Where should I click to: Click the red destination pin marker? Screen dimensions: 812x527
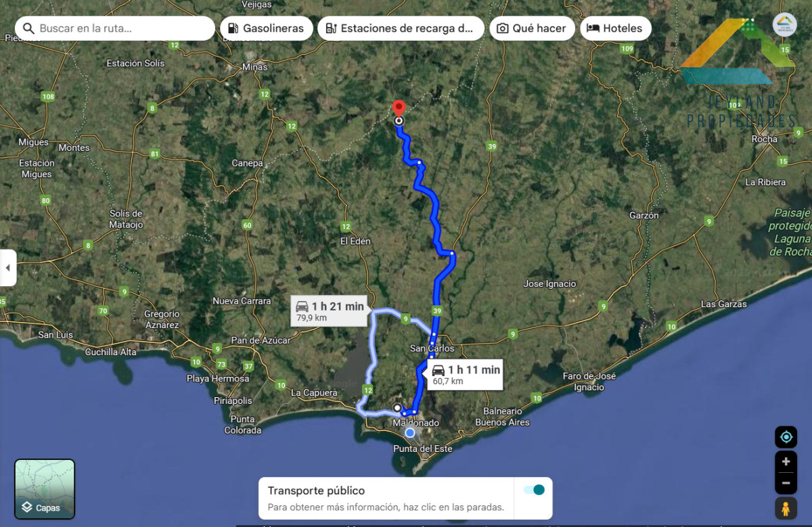(399, 108)
